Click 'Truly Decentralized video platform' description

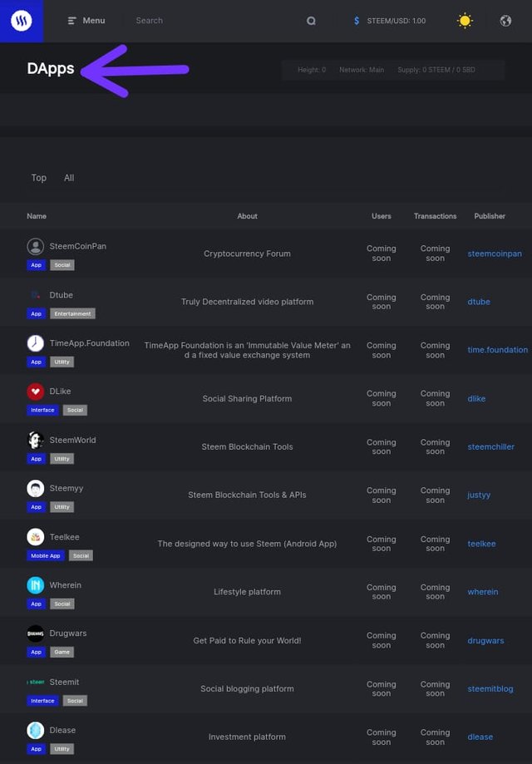pyautogui.click(x=248, y=302)
